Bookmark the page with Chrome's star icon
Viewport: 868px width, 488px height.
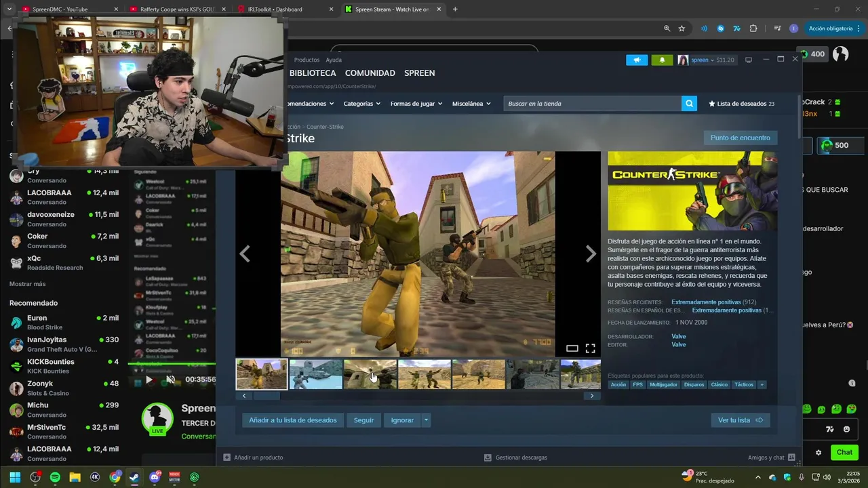[x=682, y=28]
